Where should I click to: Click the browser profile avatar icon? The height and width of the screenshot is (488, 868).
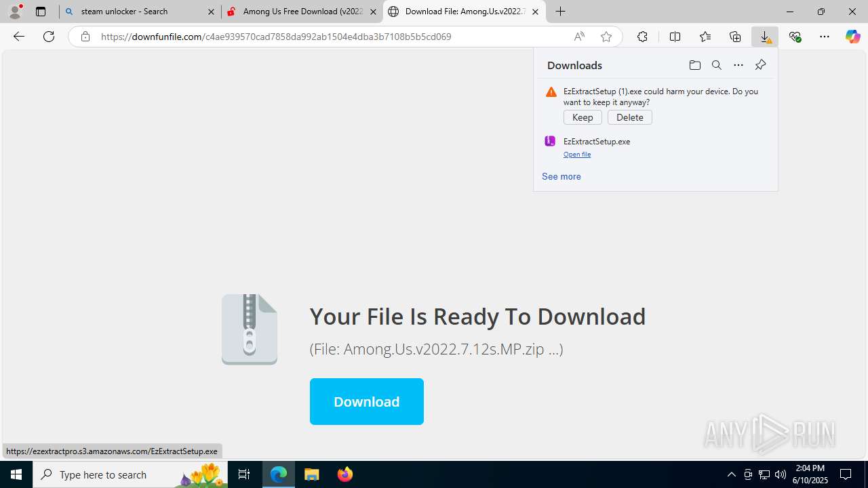pos(15,12)
